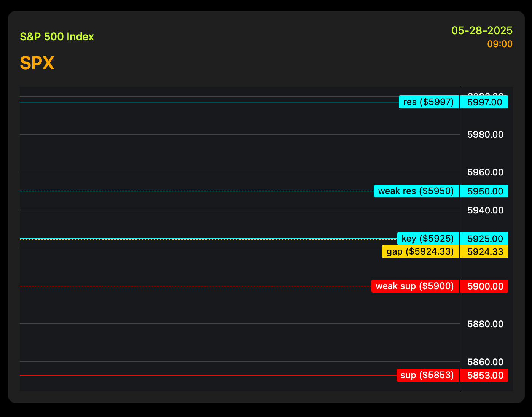Select the weak sup ($5900) label

tap(415, 286)
